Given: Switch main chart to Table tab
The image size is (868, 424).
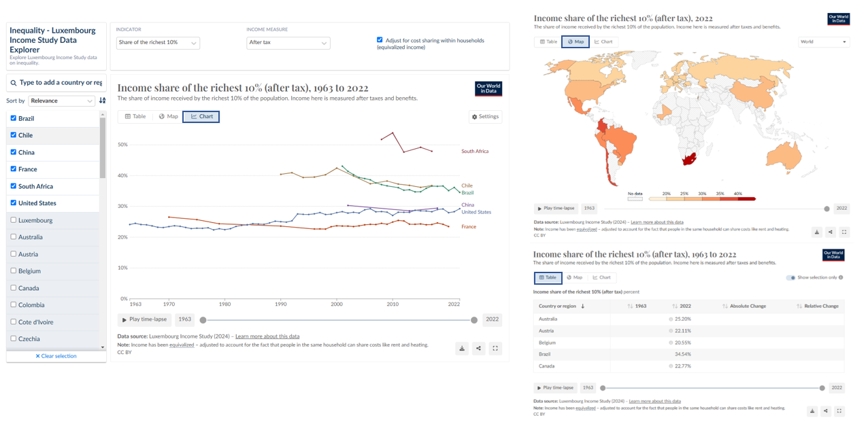Looking at the screenshot, I should [135, 117].
